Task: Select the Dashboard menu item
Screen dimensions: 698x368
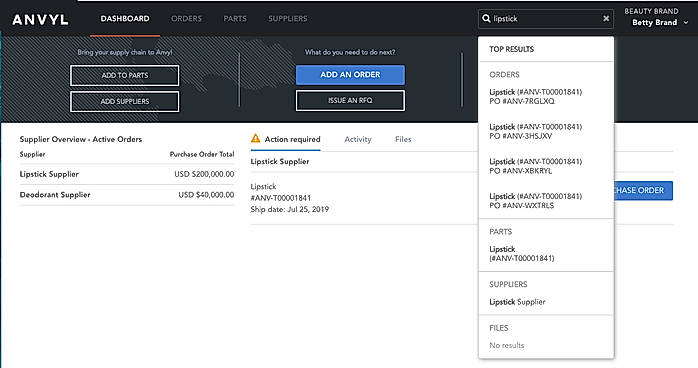Action: (125, 19)
